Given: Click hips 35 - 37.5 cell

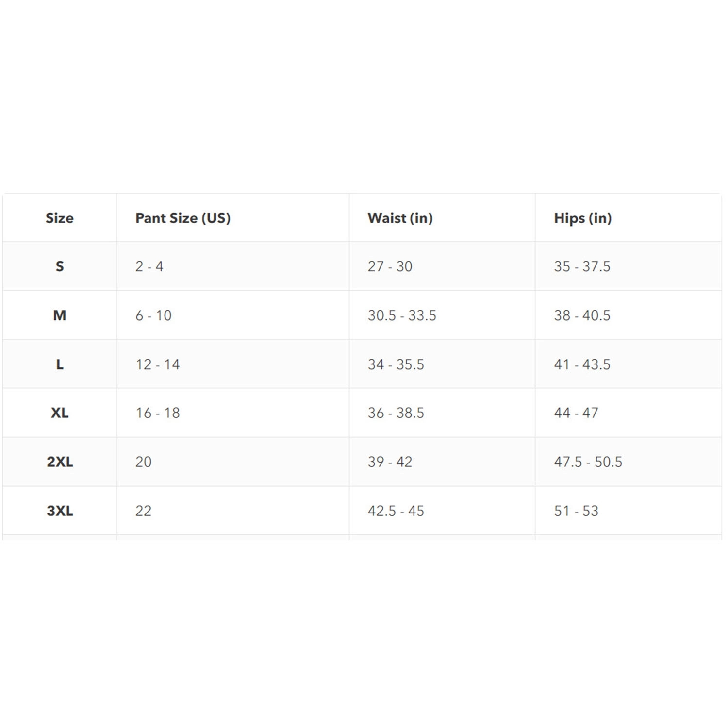Looking at the screenshot, I should click(x=582, y=266).
